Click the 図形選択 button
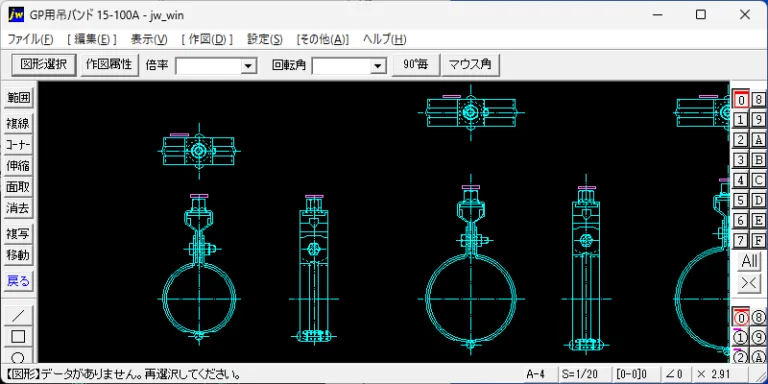Screen dimensions: 768x384 click(x=44, y=65)
